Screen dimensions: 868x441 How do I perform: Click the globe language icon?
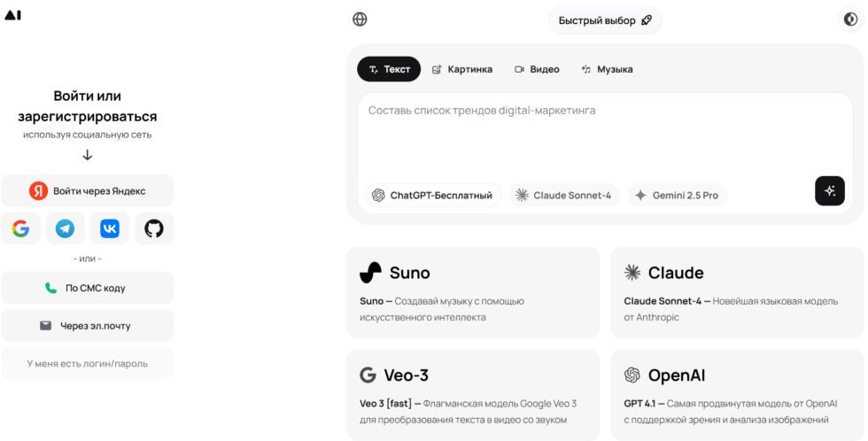tap(360, 19)
